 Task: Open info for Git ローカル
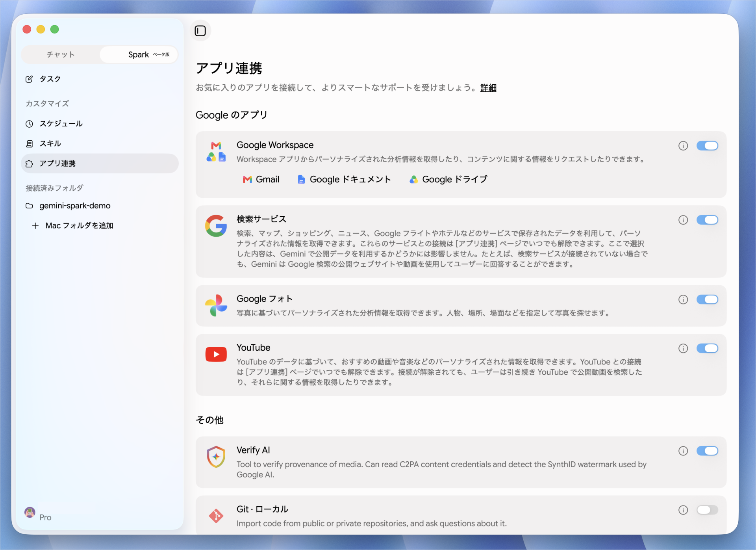point(683,510)
